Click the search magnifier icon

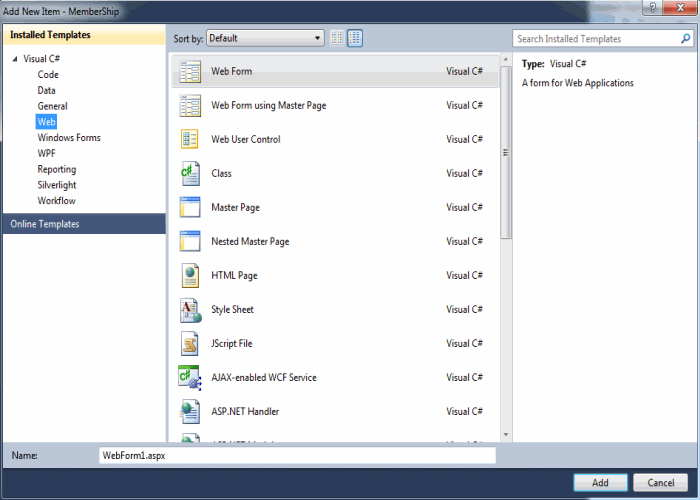pos(686,39)
